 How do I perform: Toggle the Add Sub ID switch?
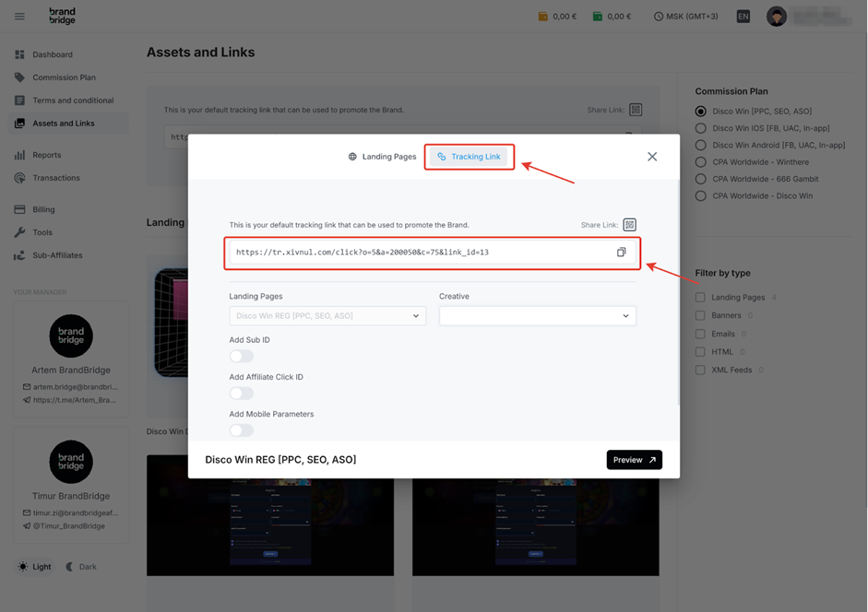click(x=242, y=357)
